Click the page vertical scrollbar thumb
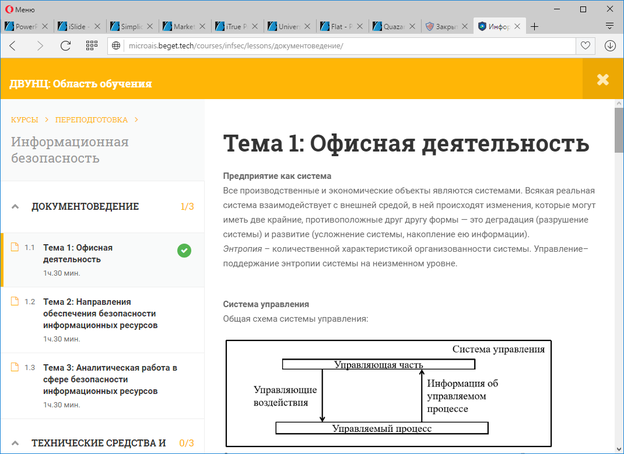This screenshot has width=624, height=454. 619,130
